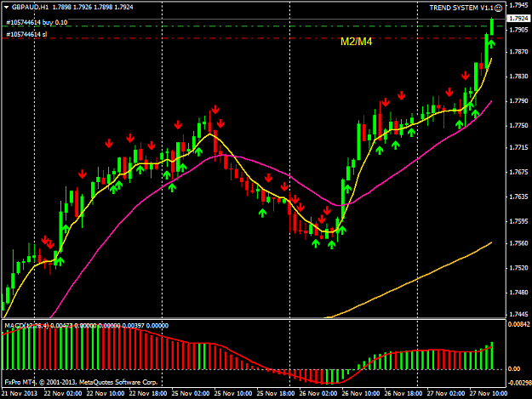Click the 22 Nov 02:00 time label
532x399 pixels.
click(63, 393)
